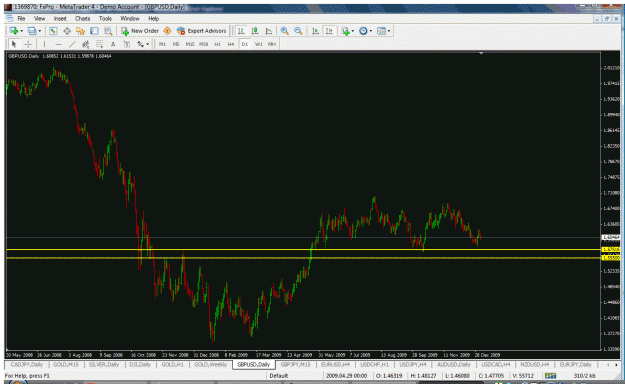Expand the Indicators list dropdown
The image size is (625, 384).
353,31
